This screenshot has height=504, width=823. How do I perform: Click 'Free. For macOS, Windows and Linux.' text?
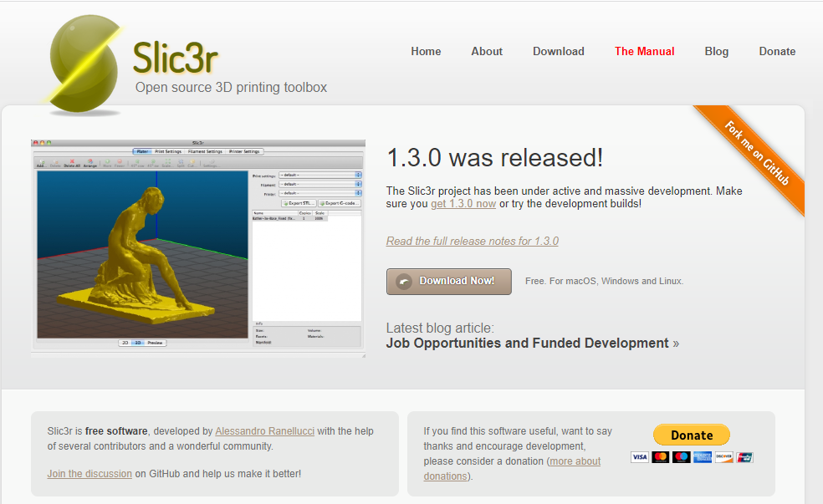point(604,281)
